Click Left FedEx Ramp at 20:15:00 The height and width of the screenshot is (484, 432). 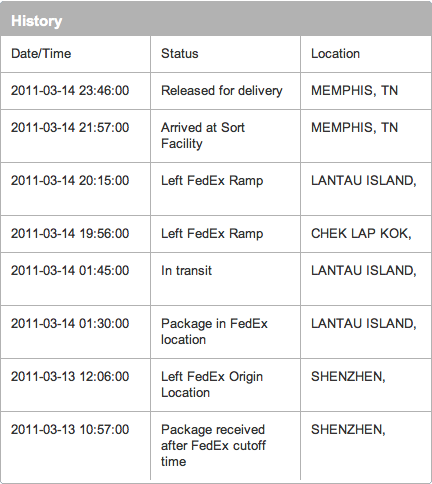[x=212, y=181]
